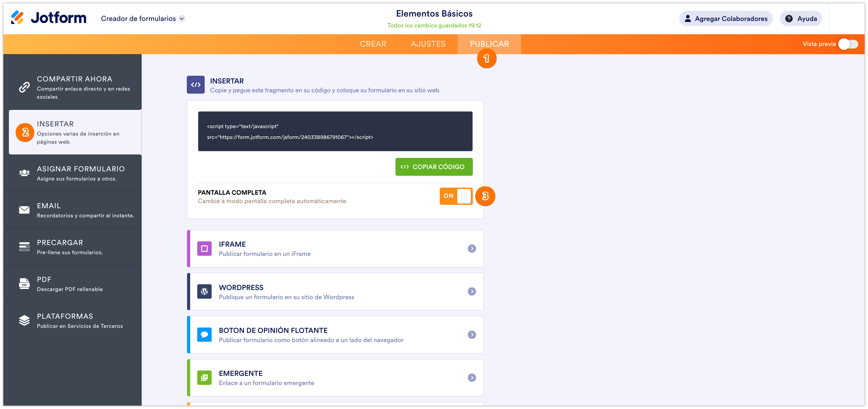The width and height of the screenshot is (868, 409).
Task: Switch to the CREAR tab
Action: point(373,44)
